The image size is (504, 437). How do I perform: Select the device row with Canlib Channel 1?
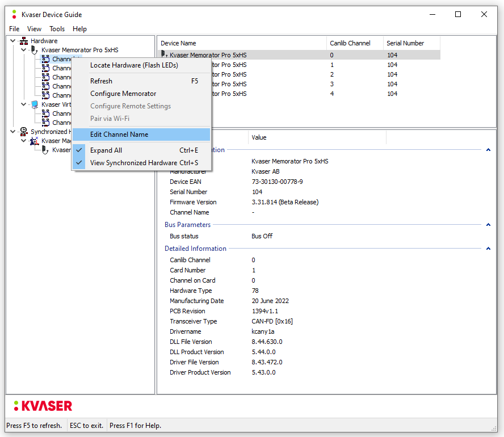pos(299,65)
